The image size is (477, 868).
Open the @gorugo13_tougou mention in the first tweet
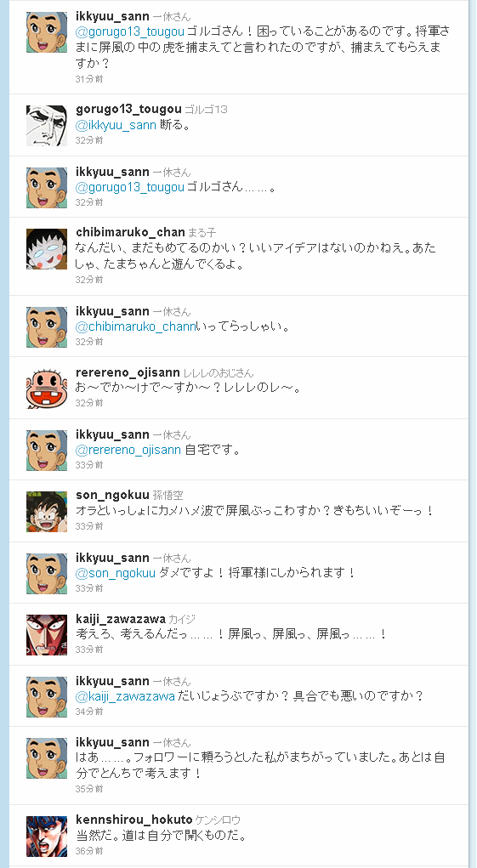(x=130, y=32)
